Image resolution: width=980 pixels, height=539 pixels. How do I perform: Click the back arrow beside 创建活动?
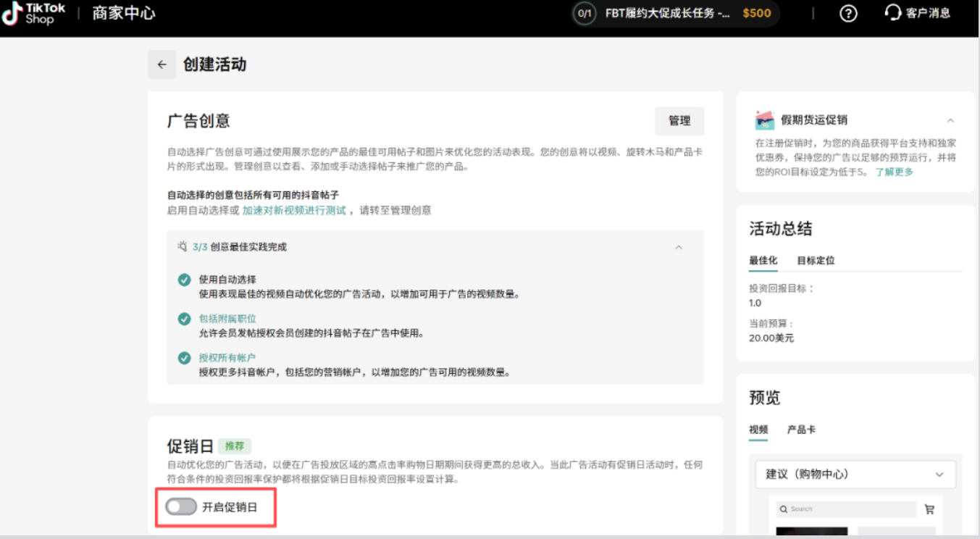[162, 64]
